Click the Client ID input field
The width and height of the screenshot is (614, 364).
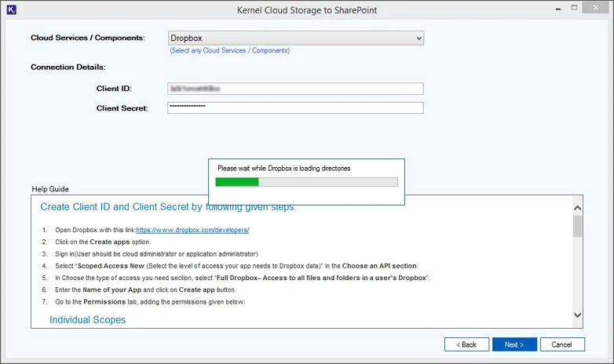click(295, 89)
